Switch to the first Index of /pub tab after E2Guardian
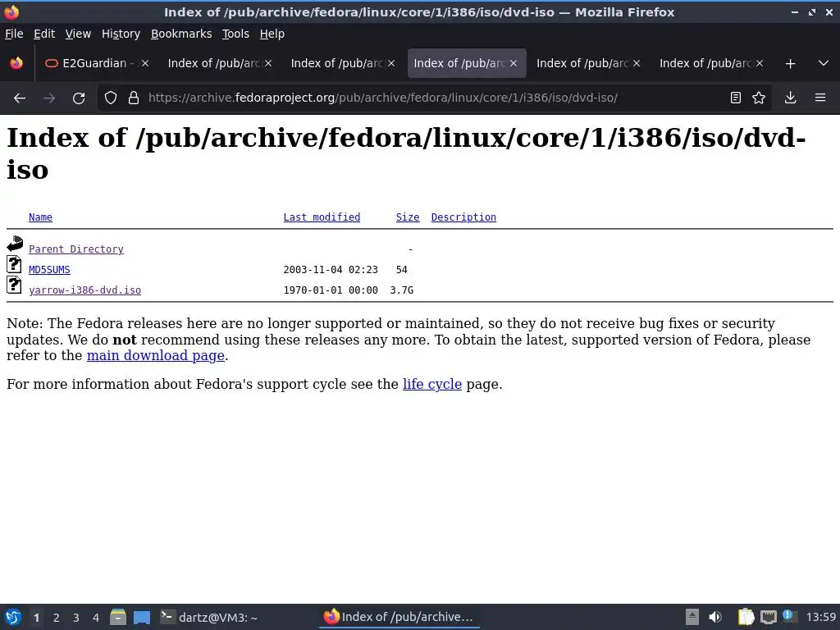Viewport: 840px width, 630px height. [x=220, y=63]
